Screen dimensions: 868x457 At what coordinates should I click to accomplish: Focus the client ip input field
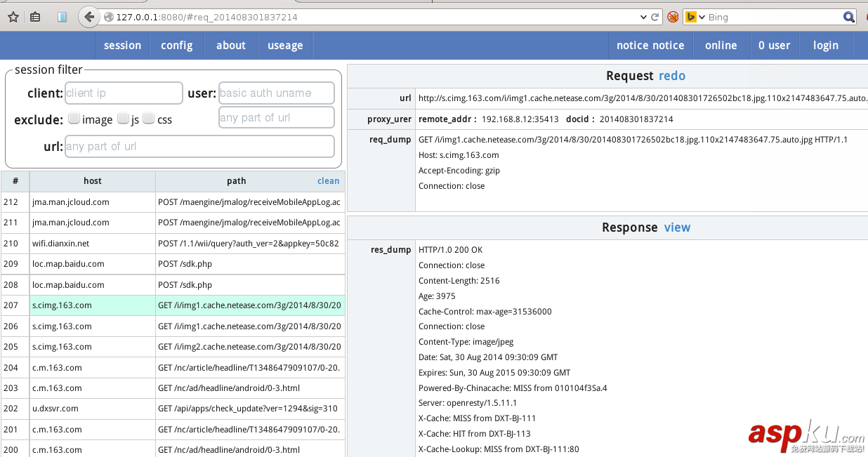coord(124,93)
